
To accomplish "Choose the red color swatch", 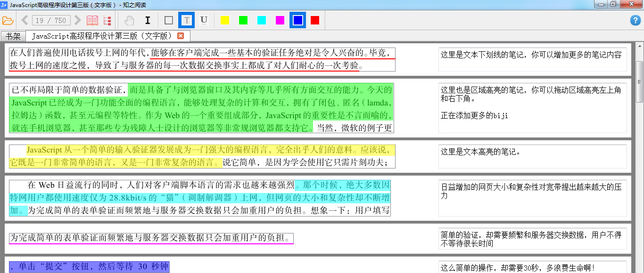I will click(315, 20).
